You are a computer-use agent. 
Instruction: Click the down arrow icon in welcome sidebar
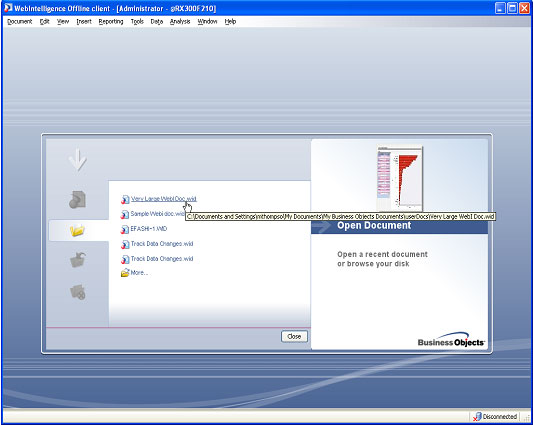(78, 160)
